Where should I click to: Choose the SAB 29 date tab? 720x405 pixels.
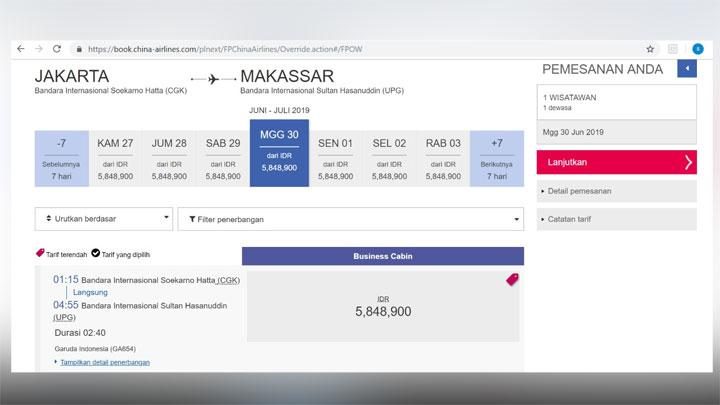(x=223, y=158)
